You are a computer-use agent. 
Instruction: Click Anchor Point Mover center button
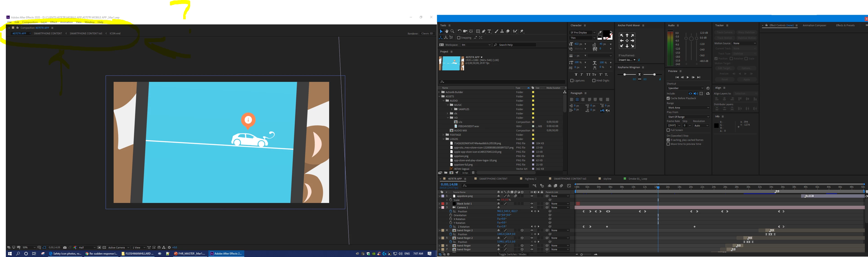pos(627,41)
